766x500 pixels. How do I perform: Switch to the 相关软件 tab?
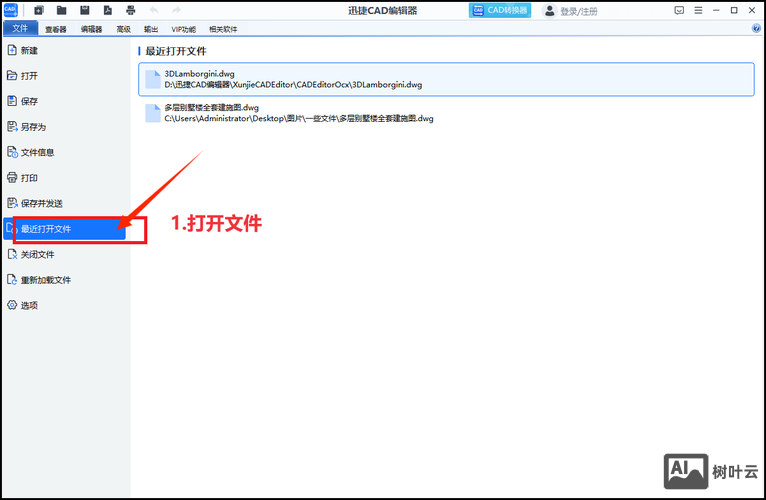click(223, 29)
